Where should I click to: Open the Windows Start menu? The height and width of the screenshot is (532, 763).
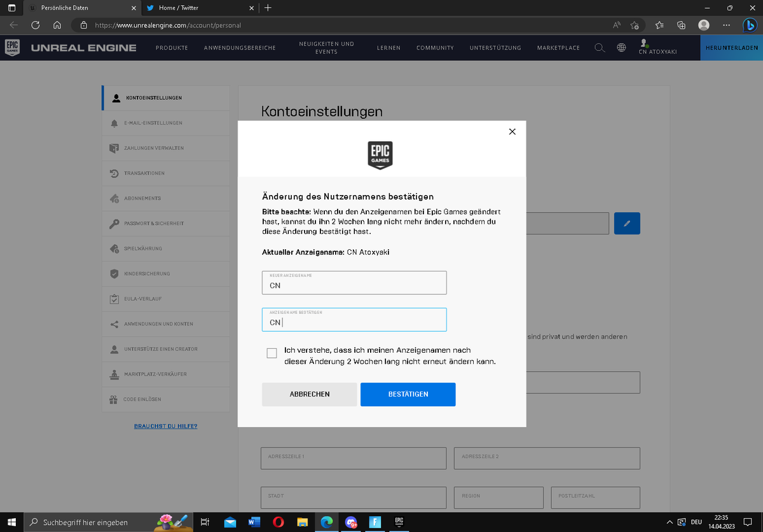12,522
